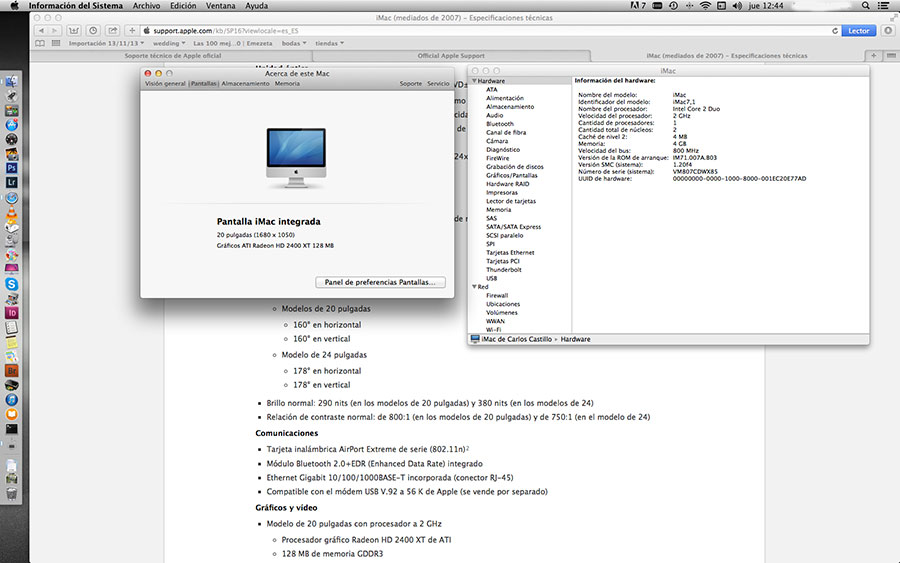Reload the page in Safari
The width and height of the screenshot is (900, 563).
tap(835, 31)
